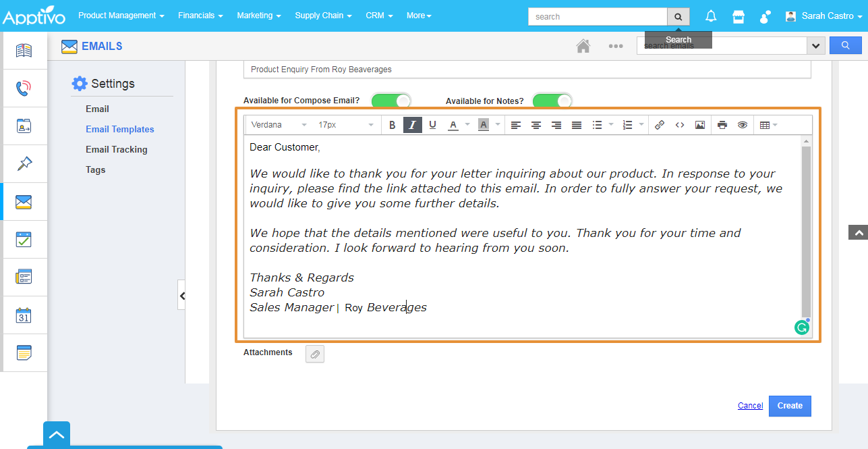The height and width of the screenshot is (449, 868).
Task: Insert an image into the template
Action: [x=700, y=125]
